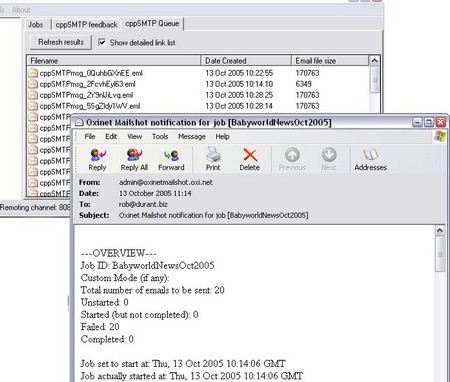Open the Edit menu
This screenshot has height=382, width=450.
tap(111, 136)
